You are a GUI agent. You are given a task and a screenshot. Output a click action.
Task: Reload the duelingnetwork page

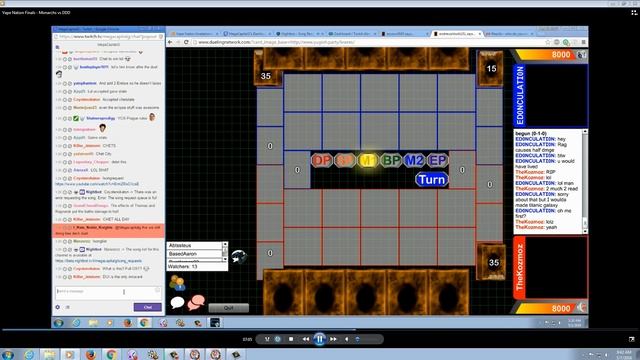pyautogui.click(x=186, y=42)
